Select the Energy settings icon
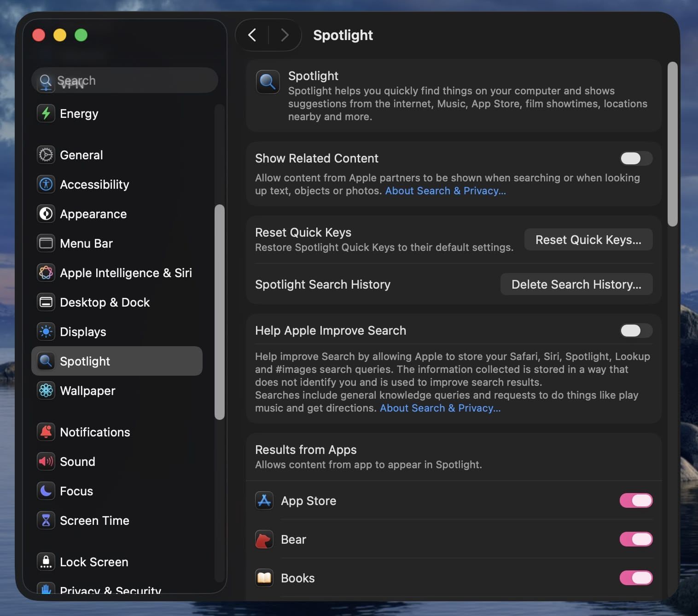Viewport: 698px width, 616px height. pos(46,113)
